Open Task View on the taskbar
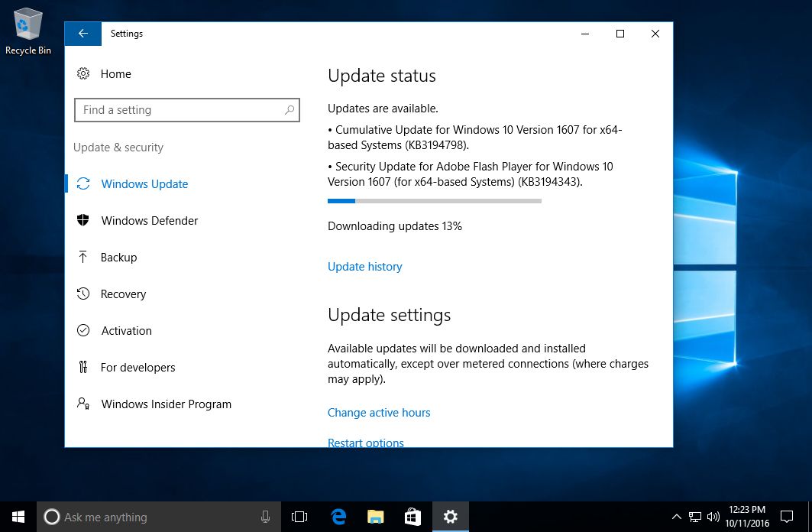 click(x=299, y=517)
